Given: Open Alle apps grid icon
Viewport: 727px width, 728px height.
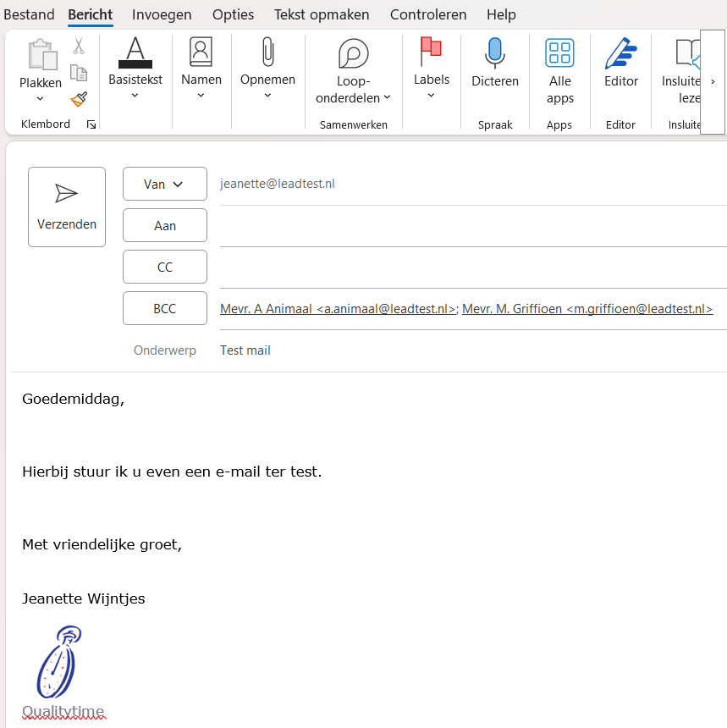Looking at the screenshot, I should (559, 53).
